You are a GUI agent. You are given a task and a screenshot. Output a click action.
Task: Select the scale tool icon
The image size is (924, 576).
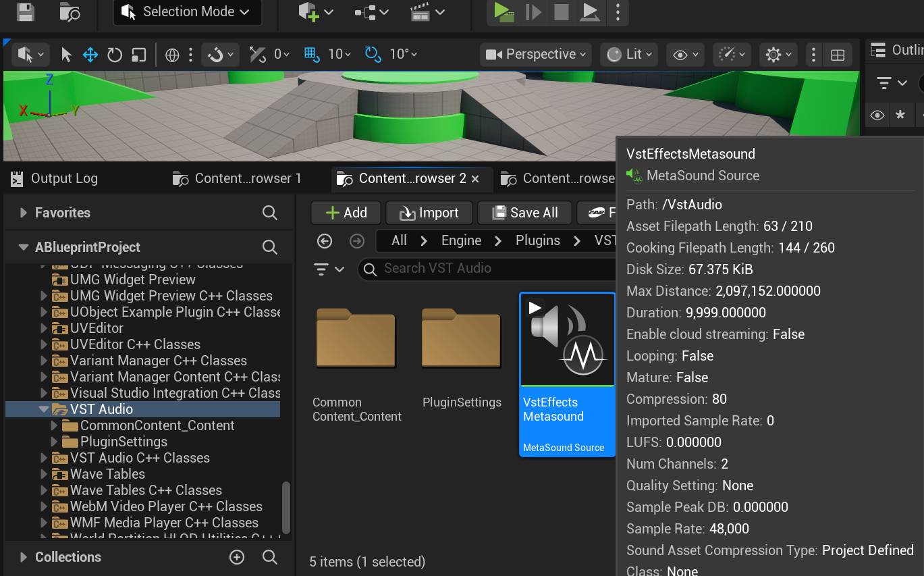[x=138, y=55]
